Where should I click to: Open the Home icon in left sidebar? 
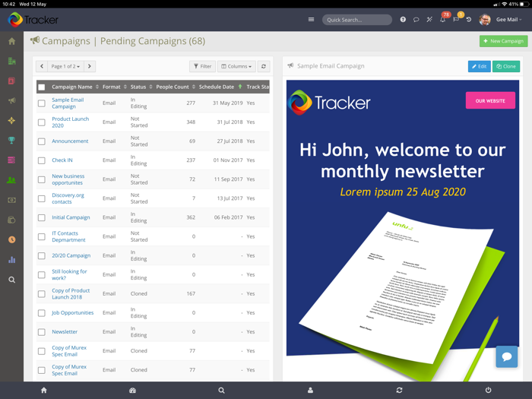coord(11,41)
